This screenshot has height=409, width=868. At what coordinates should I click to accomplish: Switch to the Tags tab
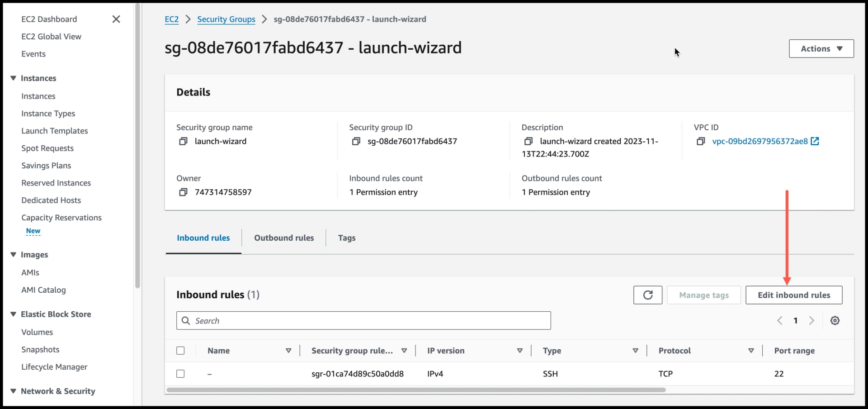click(346, 238)
